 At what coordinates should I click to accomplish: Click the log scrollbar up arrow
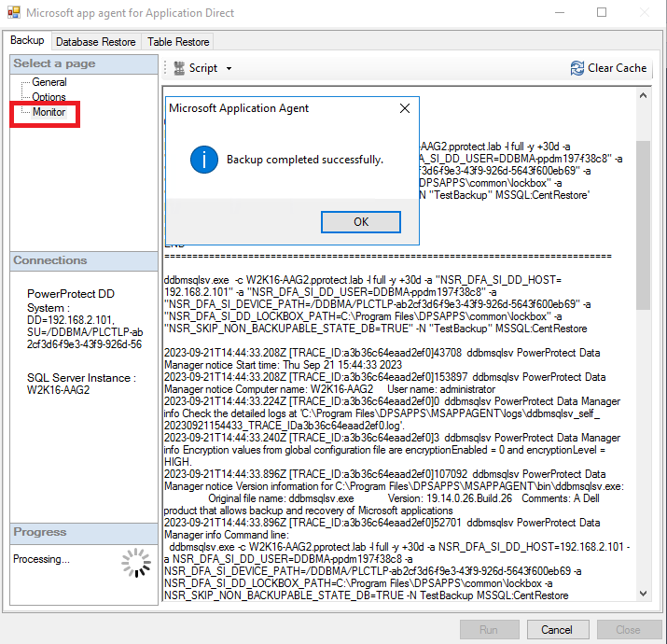tap(643, 95)
